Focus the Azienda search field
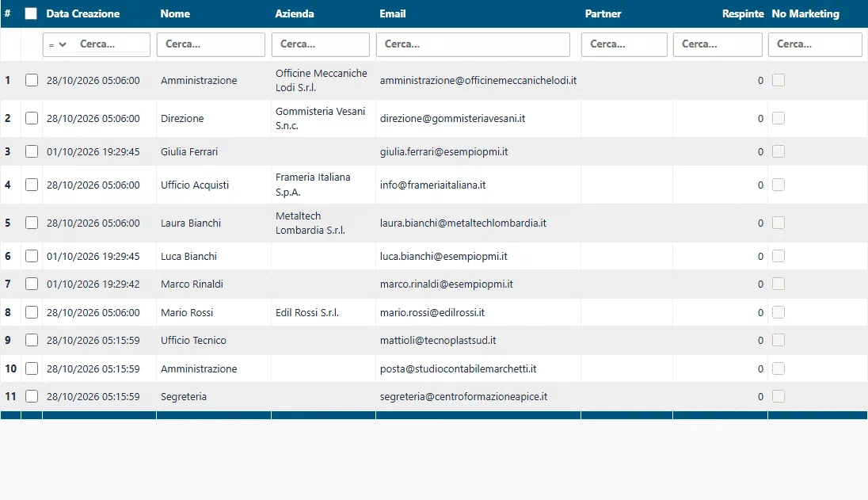868x500 pixels. 321,44
